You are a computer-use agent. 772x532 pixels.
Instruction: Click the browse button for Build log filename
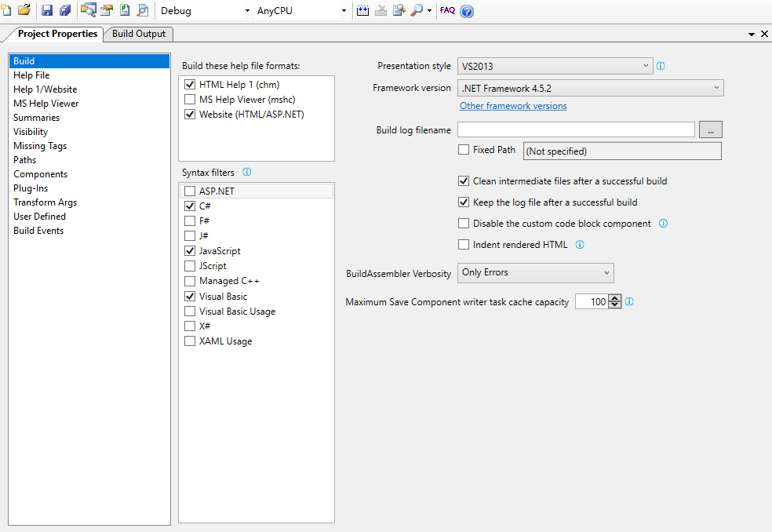tap(710, 129)
